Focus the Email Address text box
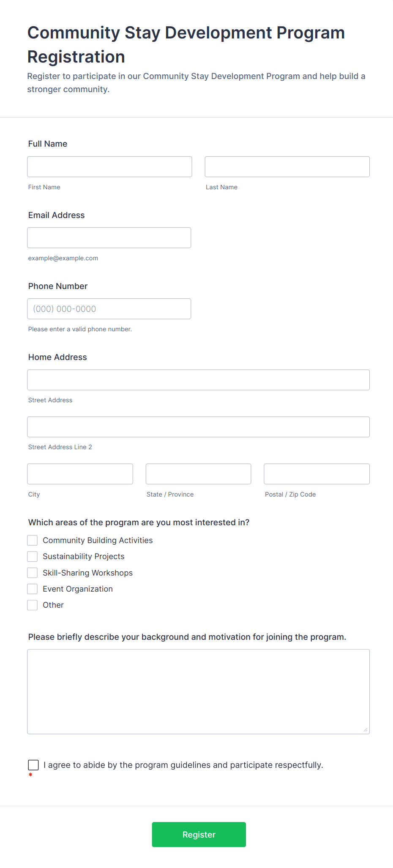Image resolution: width=393 pixels, height=868 pixels. [109, 238]
